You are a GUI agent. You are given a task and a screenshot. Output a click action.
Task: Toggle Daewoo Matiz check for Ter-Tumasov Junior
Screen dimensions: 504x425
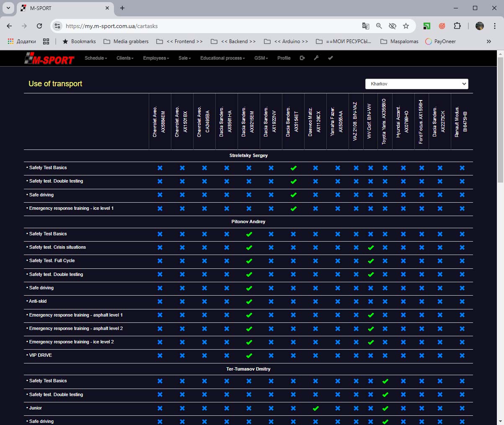pos(315,408)
